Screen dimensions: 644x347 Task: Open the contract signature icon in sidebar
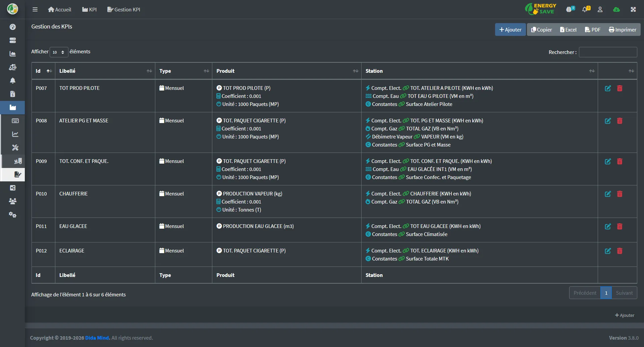tap(18, 174)
